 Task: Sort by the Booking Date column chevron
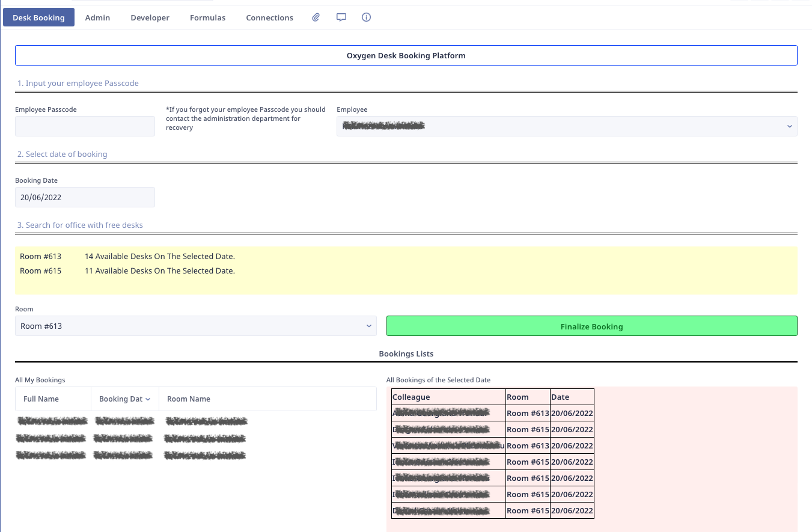148,399
